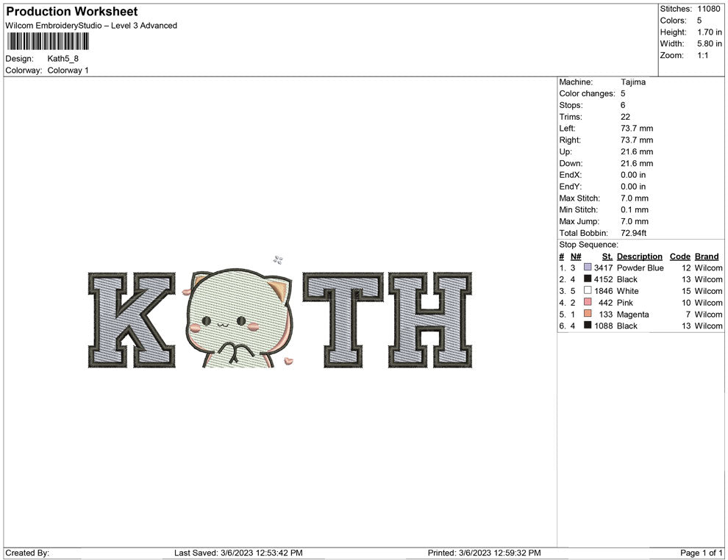Click the Powder Blue color swatch
The height and width of the screenshot is (560, 728).
(x=588, y=268)
